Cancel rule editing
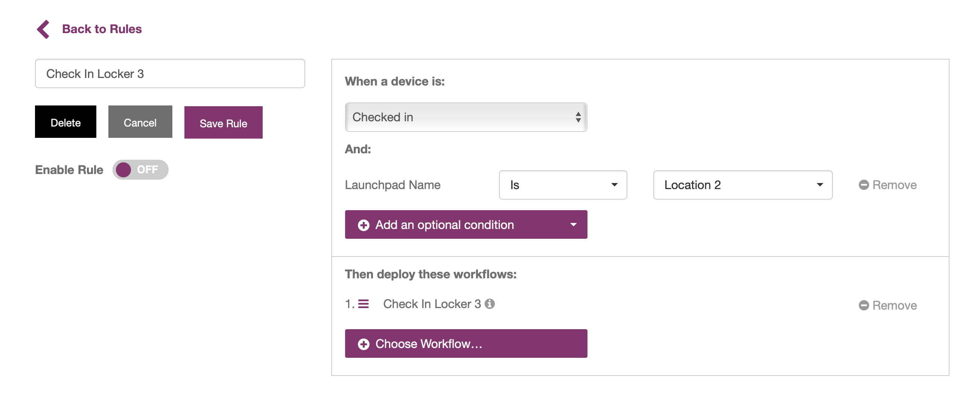This screenshot has height=403, width=980. pyautogui.click(x=140, y=122)
